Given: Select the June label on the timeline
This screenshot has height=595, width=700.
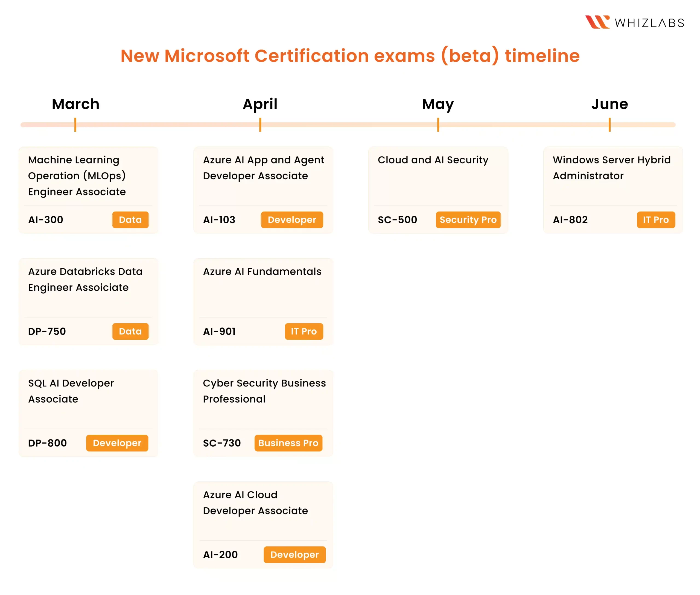Looking at the screenshot, I should coord(609,104).
